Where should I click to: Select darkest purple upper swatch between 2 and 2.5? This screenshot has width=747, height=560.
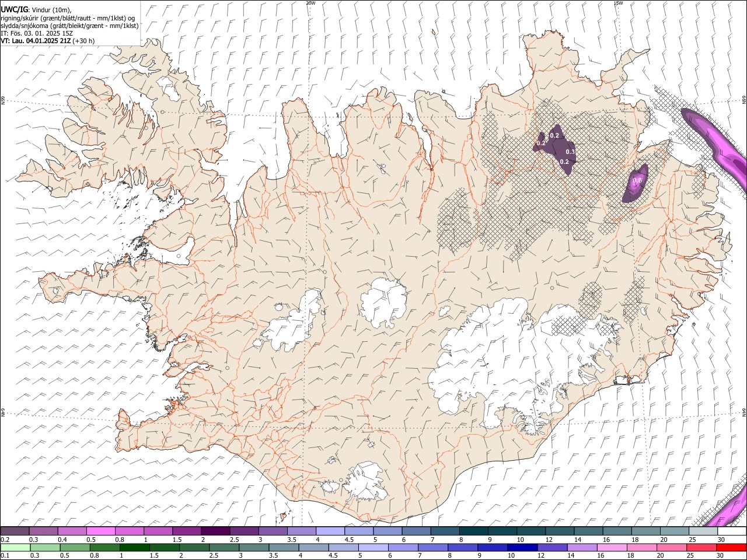click(x=215, y=531)
